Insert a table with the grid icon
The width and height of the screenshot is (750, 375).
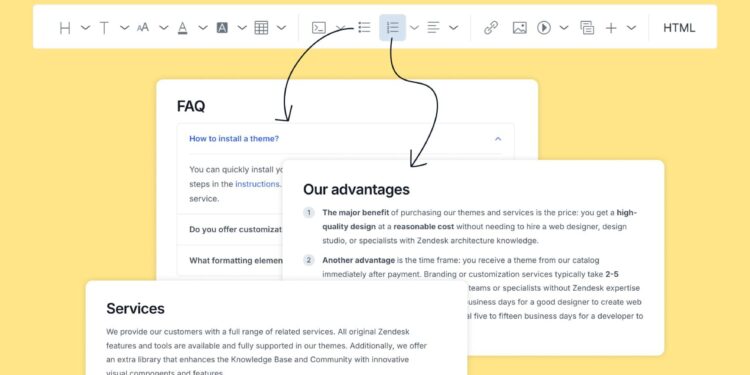pyautogui.click(x=261, y=28)
